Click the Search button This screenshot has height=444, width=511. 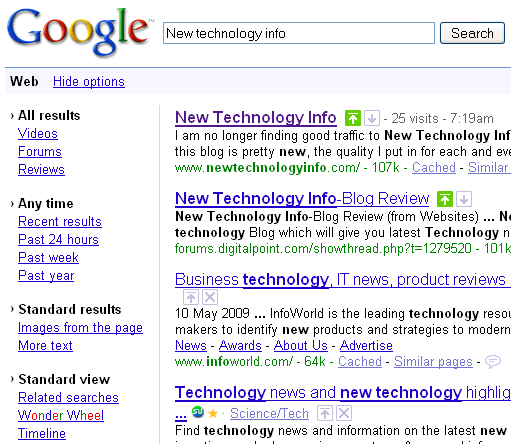(472, 33)
